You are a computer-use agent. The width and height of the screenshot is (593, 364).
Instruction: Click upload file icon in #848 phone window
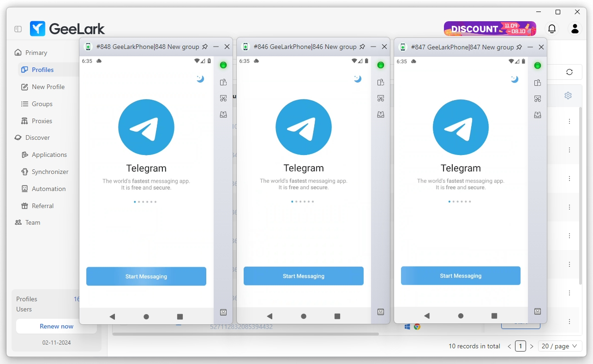(223, 114)
